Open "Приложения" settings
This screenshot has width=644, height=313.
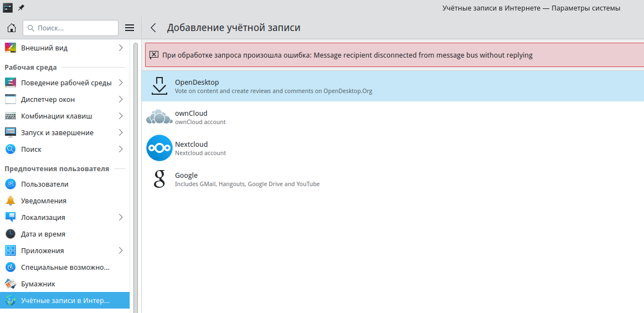tap(64, 250)
